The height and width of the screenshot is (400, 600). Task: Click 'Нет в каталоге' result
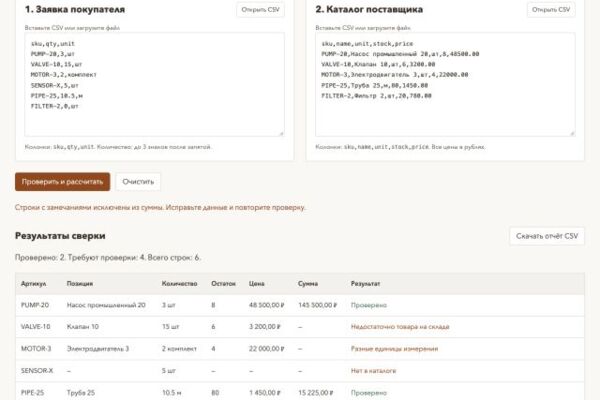coord(373,371)
